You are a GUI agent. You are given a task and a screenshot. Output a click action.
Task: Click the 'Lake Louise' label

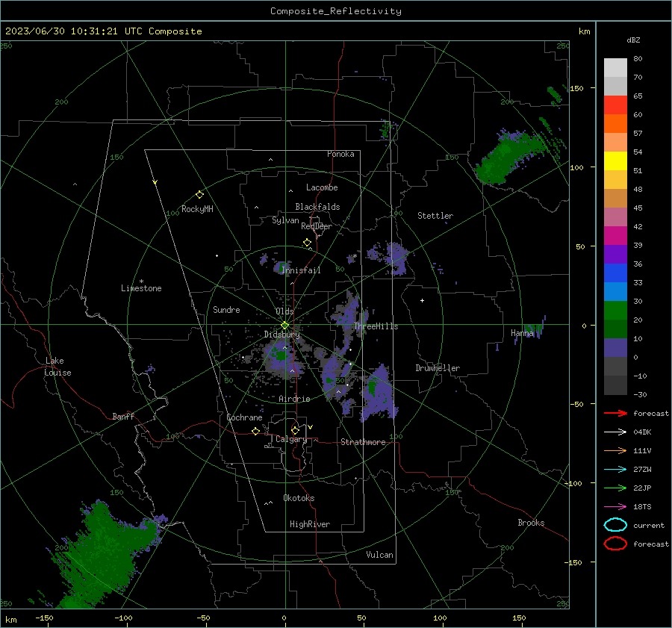(58, 367)
